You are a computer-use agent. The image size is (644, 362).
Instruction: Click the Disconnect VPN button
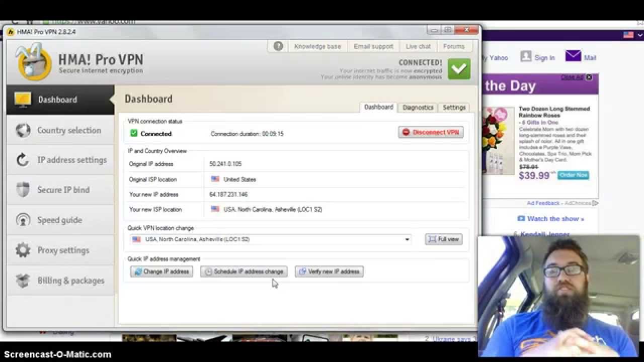pos(431,132)
